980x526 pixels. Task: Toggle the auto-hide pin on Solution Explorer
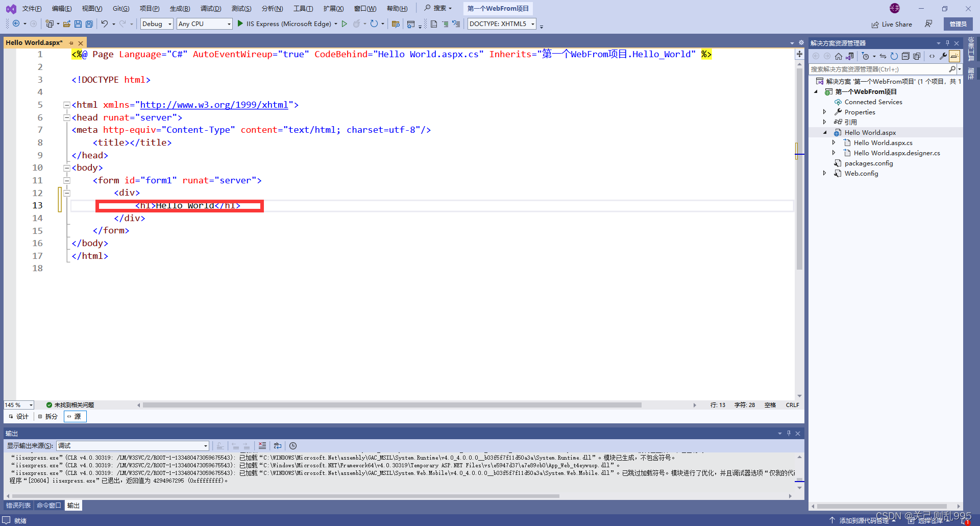[x=947, y=43]
